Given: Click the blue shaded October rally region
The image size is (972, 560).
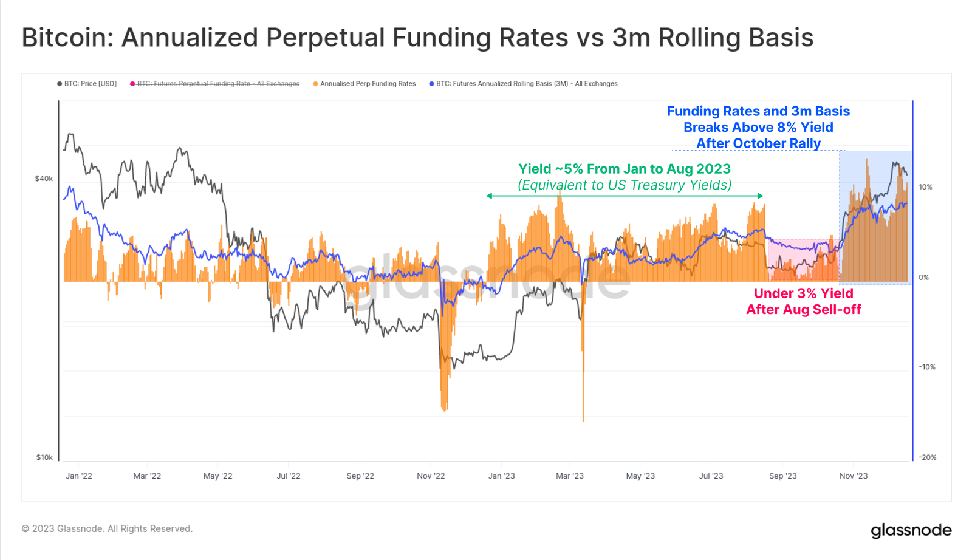Looking at the screenshot, I should pyautogui.click(x=875, y=217).
